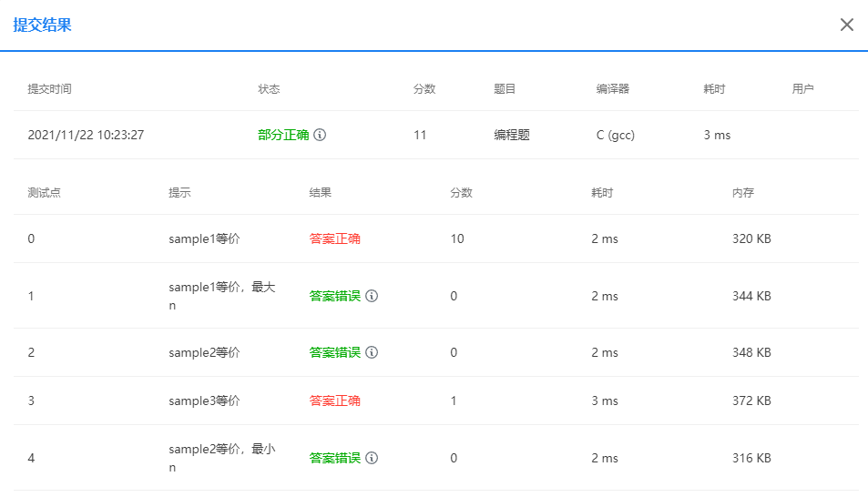Click the total score 11 cell

click(x=420, y=135)
